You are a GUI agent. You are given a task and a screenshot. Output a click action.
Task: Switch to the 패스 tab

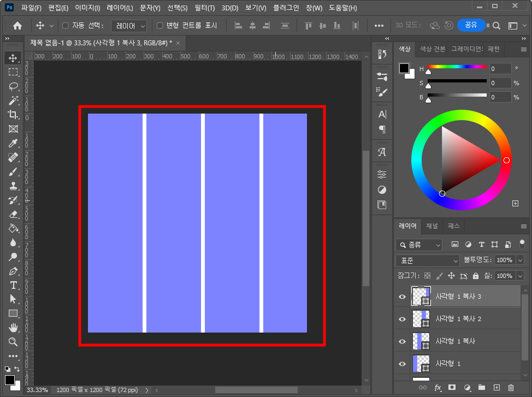[454, 226]
